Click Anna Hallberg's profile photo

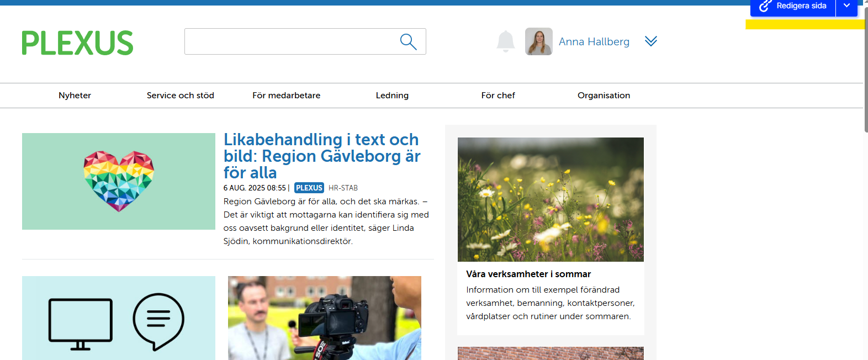click(539, 41)
